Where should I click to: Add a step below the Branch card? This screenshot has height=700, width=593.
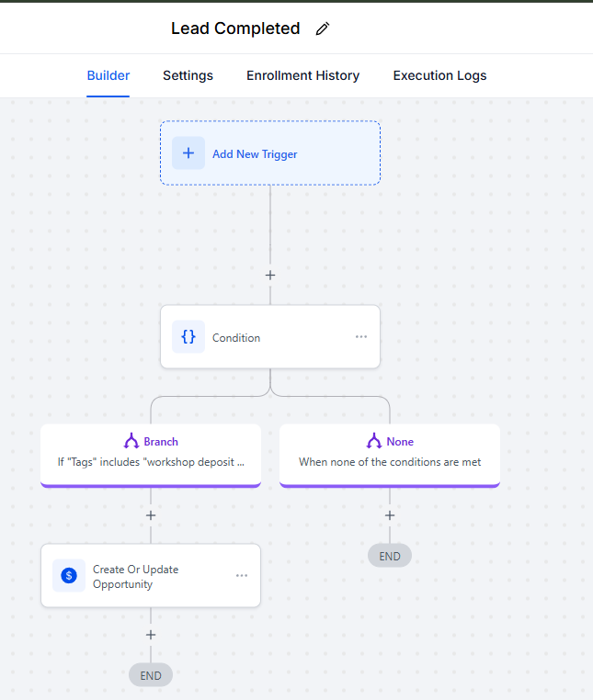[x=151, y=515]
